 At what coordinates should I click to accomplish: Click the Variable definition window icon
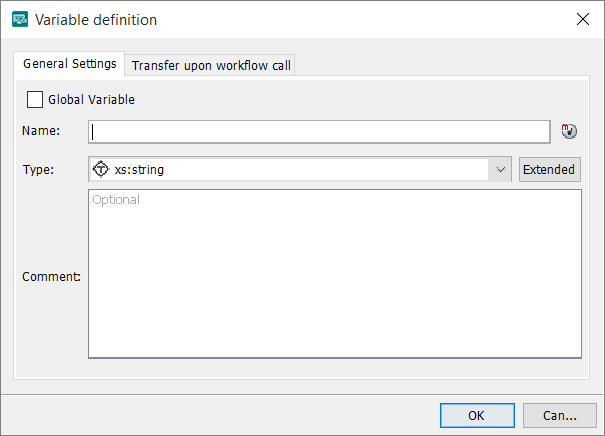pos(19,19)
